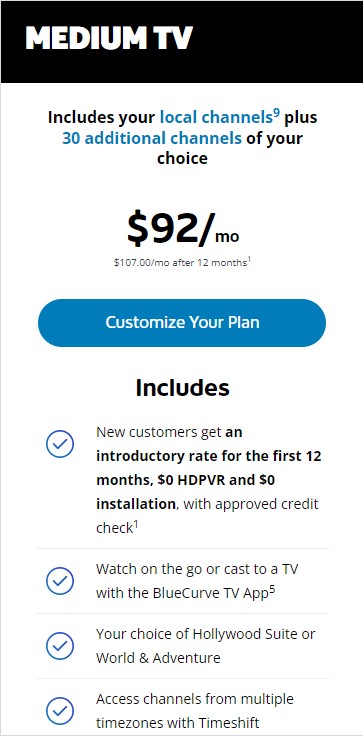Click the Watch on the go feature text
Viewport: 363px width, 740px height.
[197, 581]
